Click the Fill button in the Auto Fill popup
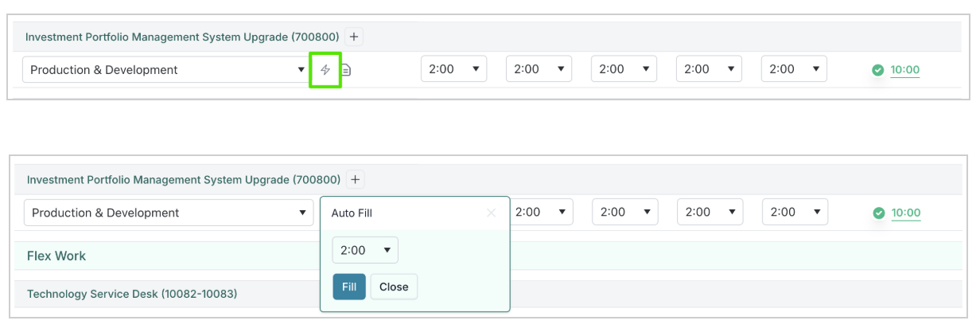The width and height of the screenshot is (980, 336). 349,287
